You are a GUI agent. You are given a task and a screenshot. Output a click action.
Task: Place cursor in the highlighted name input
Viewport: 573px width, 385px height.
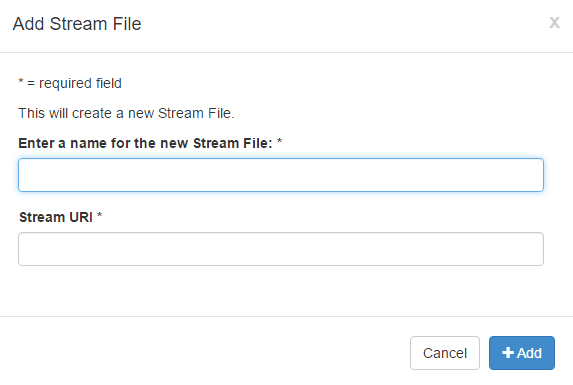(x=281, y=175)
